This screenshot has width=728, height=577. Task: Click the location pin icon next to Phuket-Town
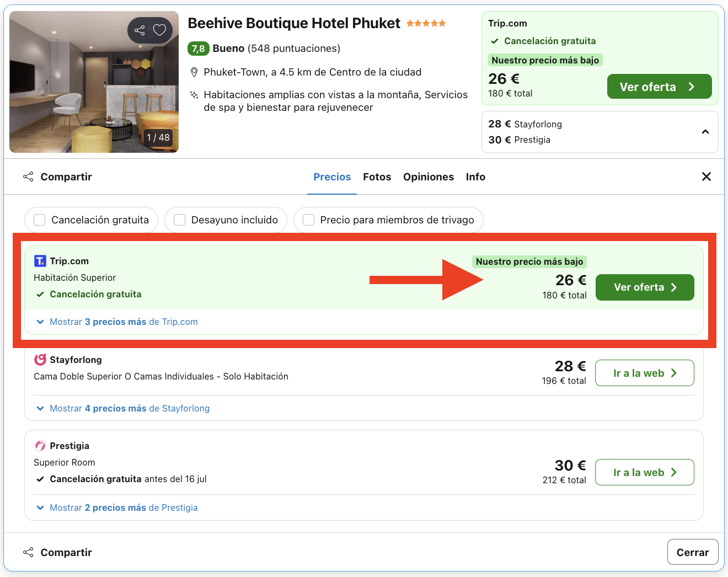click(194, 72)
